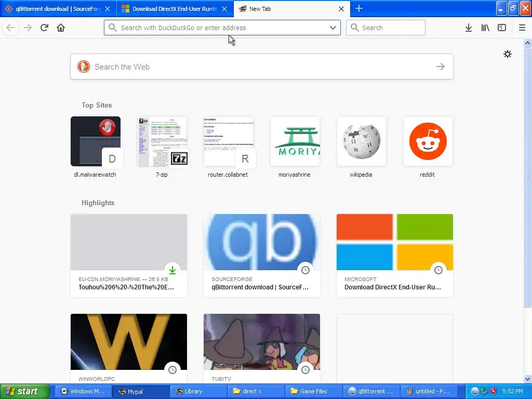This screenshot has height=399, width=532.
Task: Expand the address bar history dropdown
Action: [333, 28]
